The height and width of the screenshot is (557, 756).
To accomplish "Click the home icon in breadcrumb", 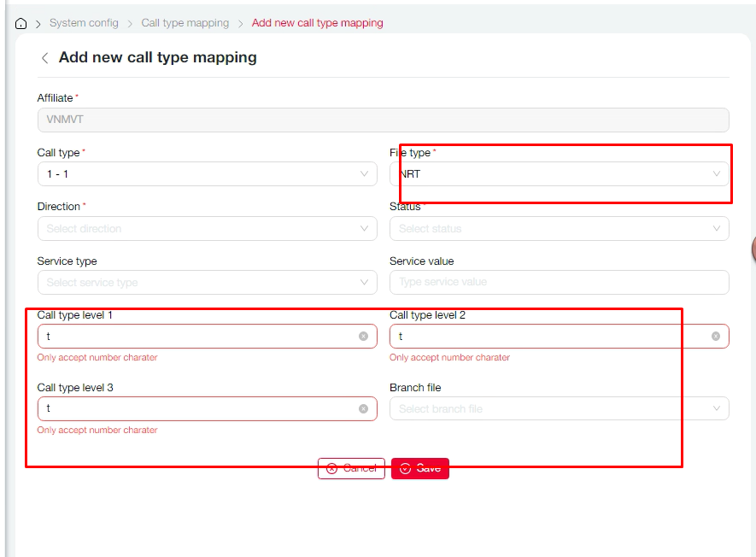I will [x=21, y=24].
